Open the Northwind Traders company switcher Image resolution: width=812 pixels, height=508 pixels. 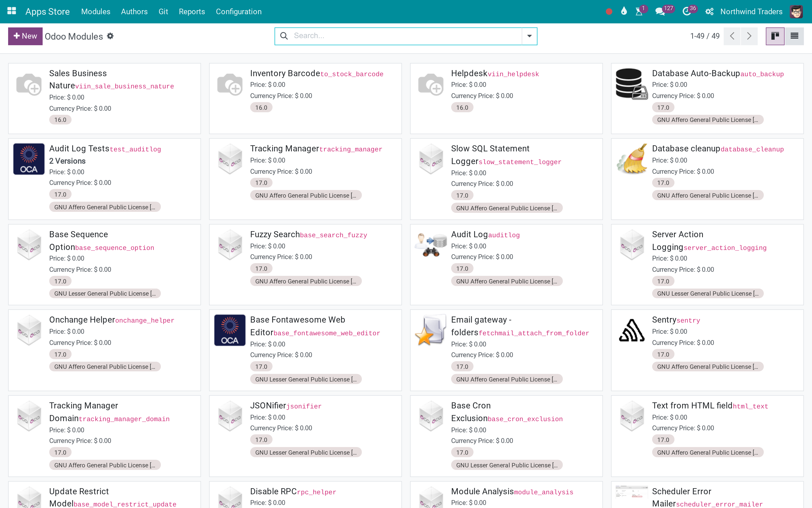(x=751, y=11)
